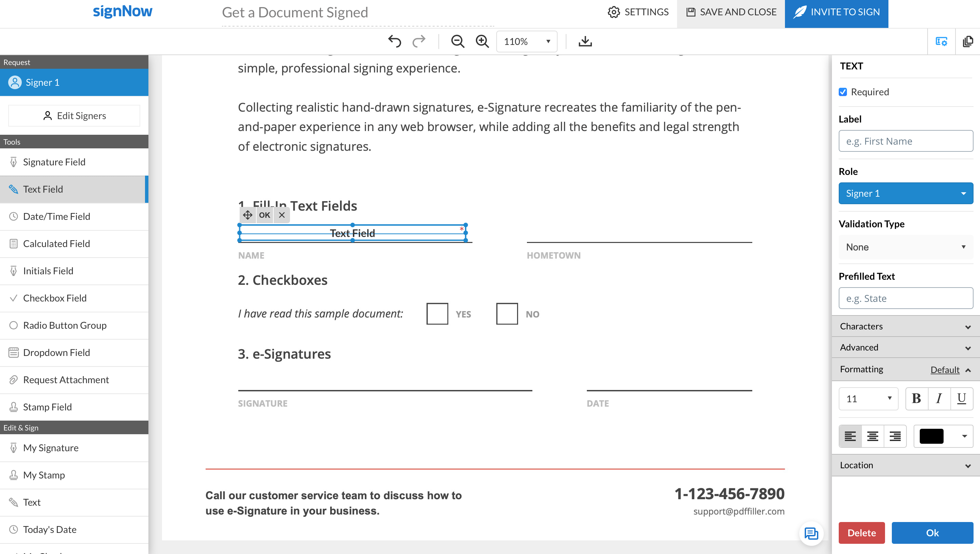Choose Checkbox Field from the Tools list
This screenshot has width=980, height=554.
[x=55, y=298]
